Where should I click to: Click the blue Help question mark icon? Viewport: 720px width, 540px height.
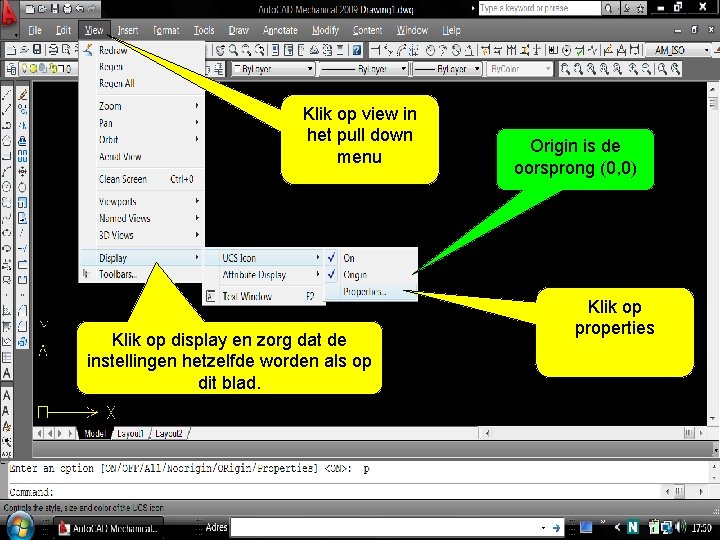pyautogui.click(x=356, y=50)
